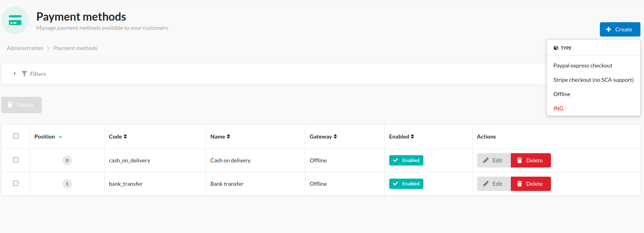644x233 pixels.
Task: Sort the table by Name
Action: coord(220,137)
